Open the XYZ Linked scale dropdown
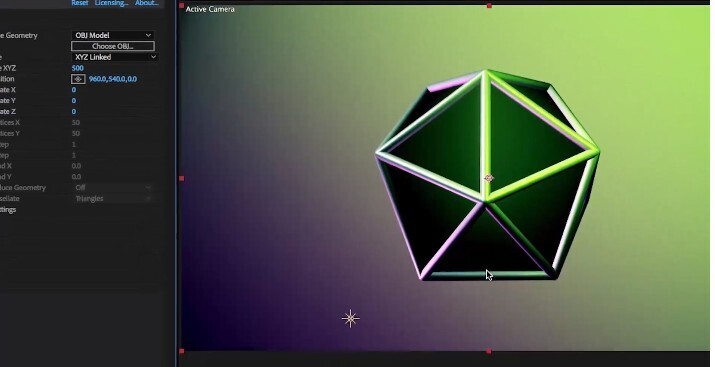715x367 pixels. pyautogui.click(x=115, y=57)
